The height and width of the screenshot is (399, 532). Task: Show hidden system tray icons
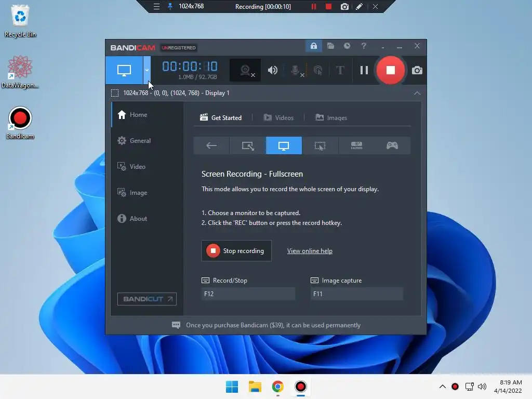(443, 387)
